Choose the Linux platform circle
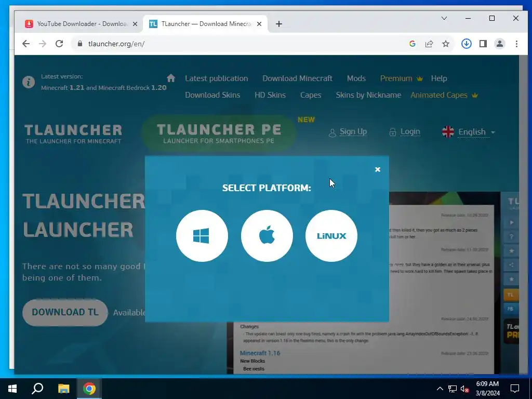 coord(331,236)
